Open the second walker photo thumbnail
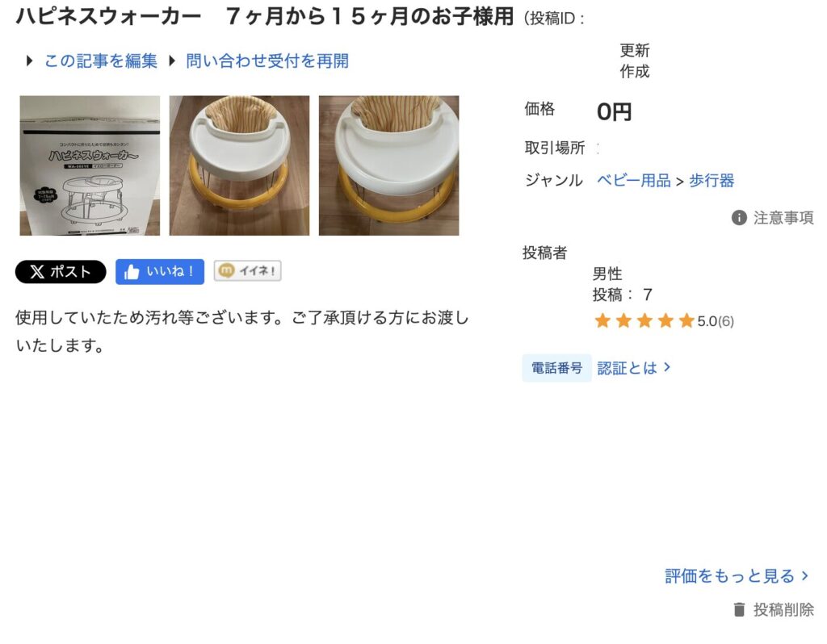The image size is (827, 644). click(x=239, y=165)
